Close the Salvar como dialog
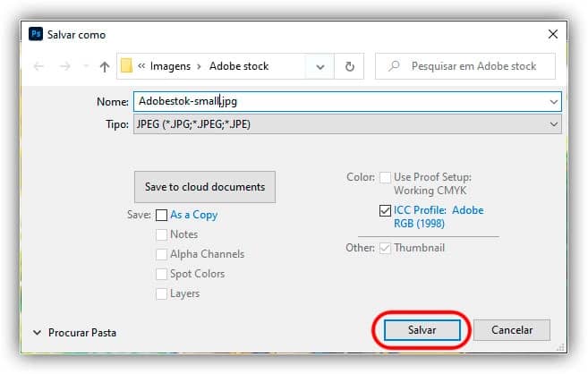The image size is (588, 374). pyautogui.click(x=550, y=34)
